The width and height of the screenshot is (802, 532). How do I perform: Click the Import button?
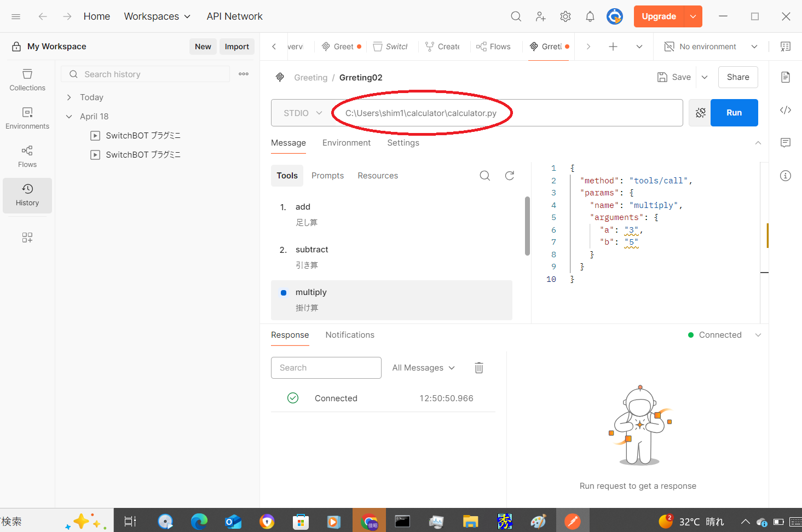[x=236, y=47]
